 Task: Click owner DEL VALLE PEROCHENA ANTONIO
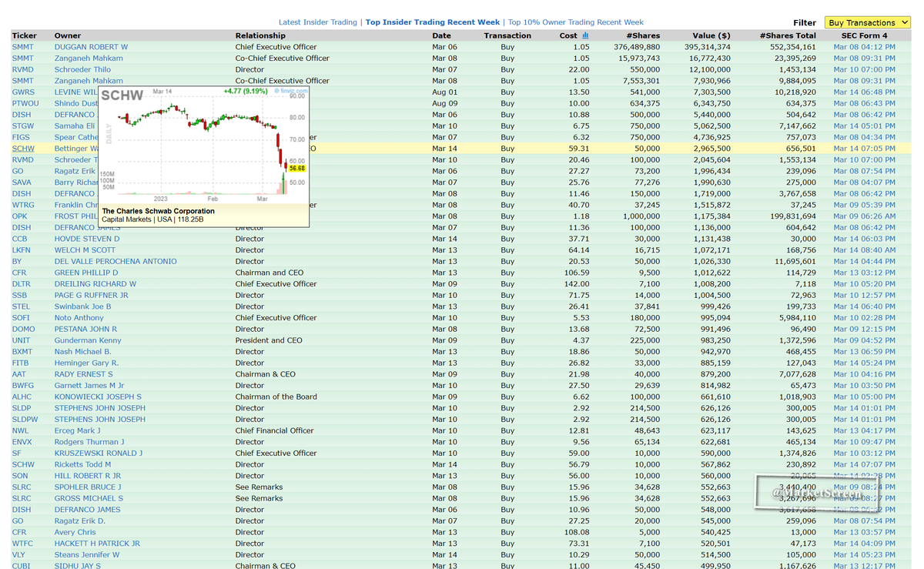coord(115,261)
